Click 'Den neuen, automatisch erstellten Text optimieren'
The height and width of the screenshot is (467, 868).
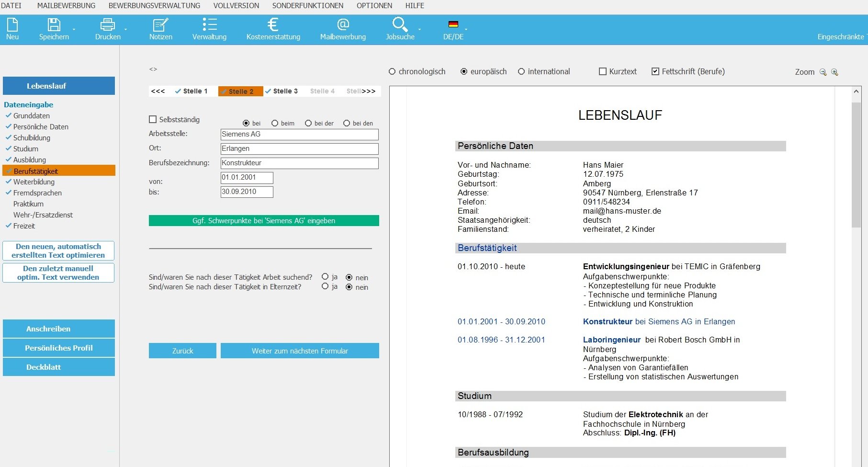pyautogui.click(x=58, y=251)
